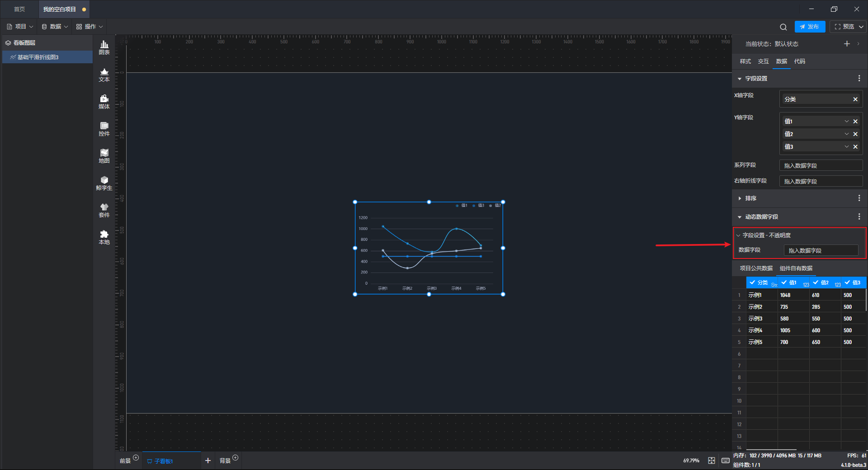Remove the 值1 Y-axis field
This screenshot has height=470, width=868.
[855, 122]
